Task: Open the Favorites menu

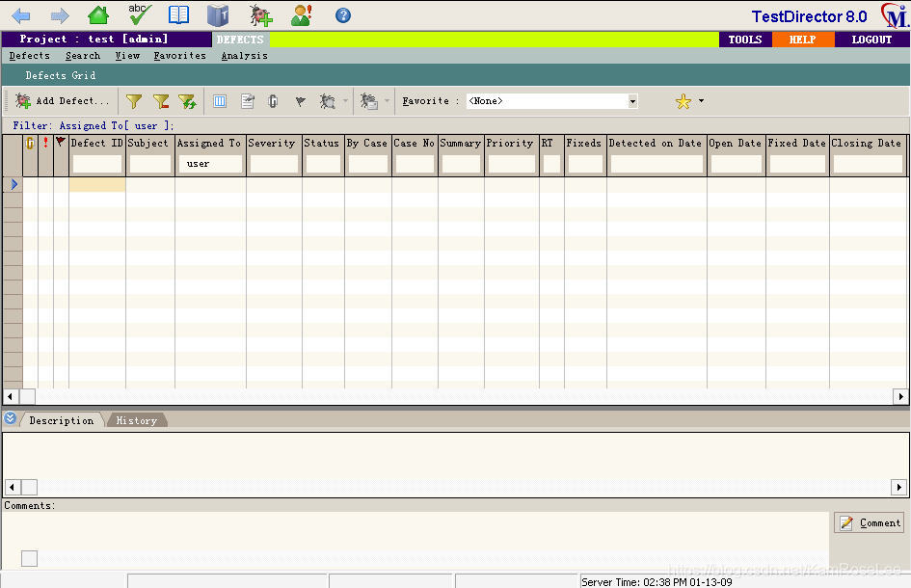Action: pyautogui.click(x=179, y=56)
